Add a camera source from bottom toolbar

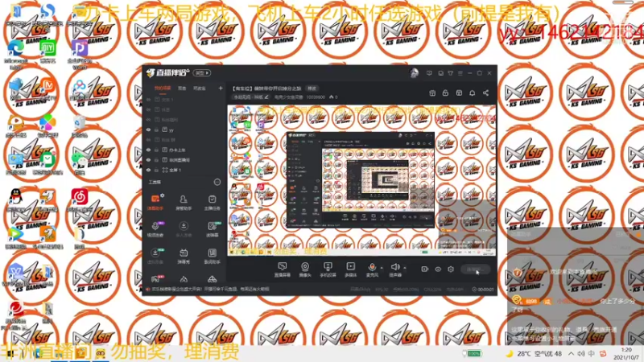[x=305, y=269]
